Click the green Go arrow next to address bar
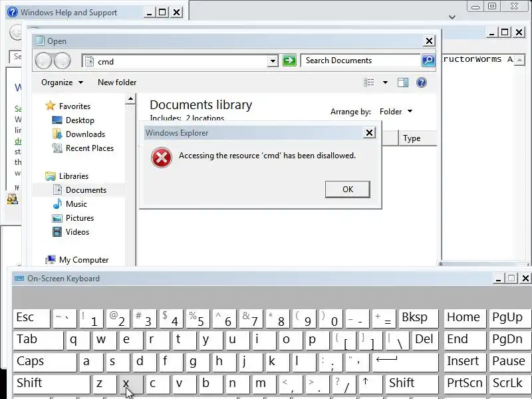 point(289,61)
